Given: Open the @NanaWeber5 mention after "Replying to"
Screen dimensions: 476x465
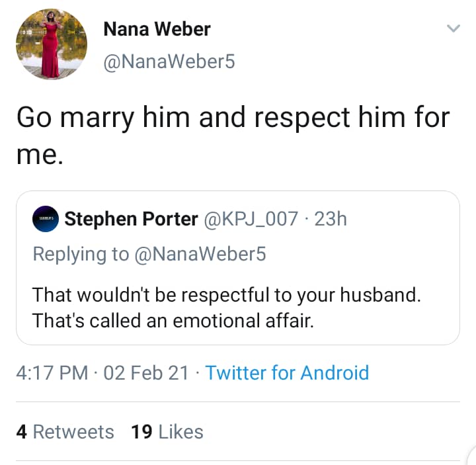Looking at the screenshot, I should (201, 253).
